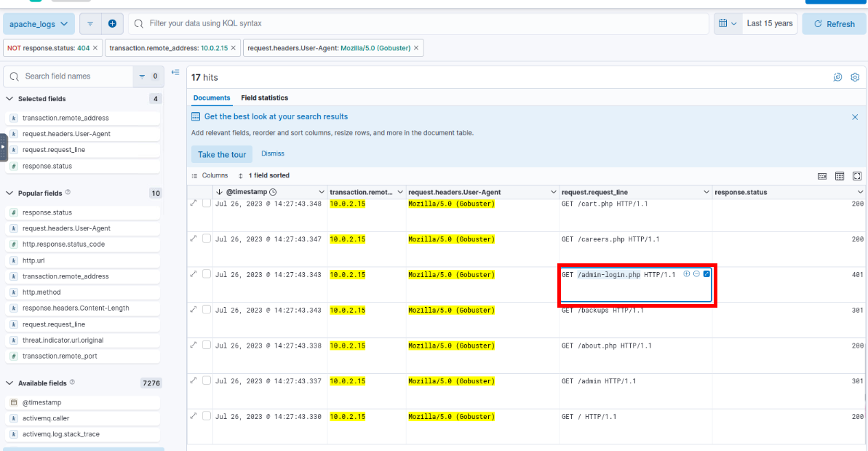Select the checkbox for the /careers.php row
Viewport: 868px width, 451px height.
click(207, 239)
